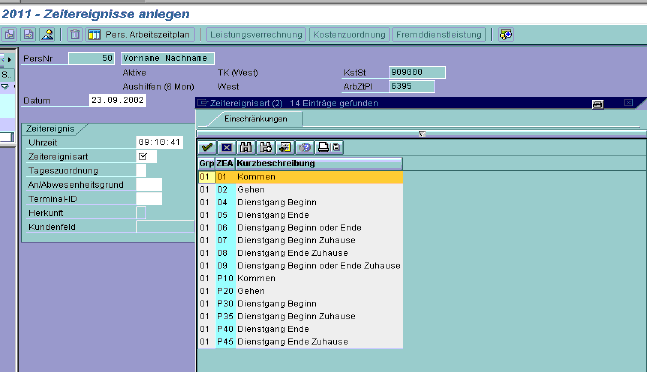647x372 pixels.
Task: Select row 08 Dienstgang Ende Zuhause
Action: point(300,253)
